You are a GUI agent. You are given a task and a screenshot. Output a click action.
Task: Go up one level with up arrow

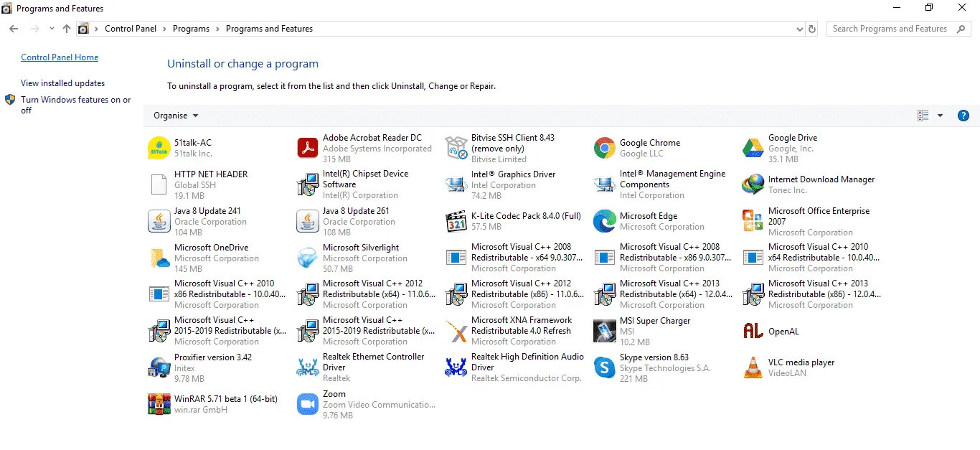(x=67, y=29)
